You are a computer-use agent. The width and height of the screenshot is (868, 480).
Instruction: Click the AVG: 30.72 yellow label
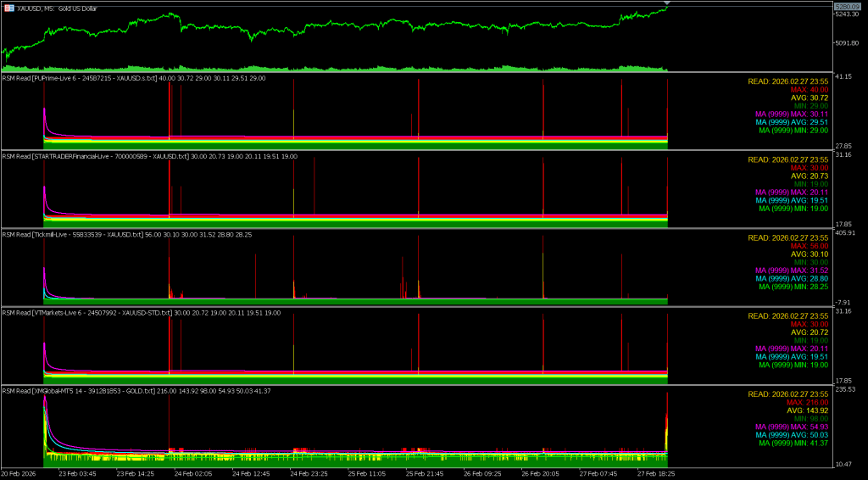click(810, 98)
